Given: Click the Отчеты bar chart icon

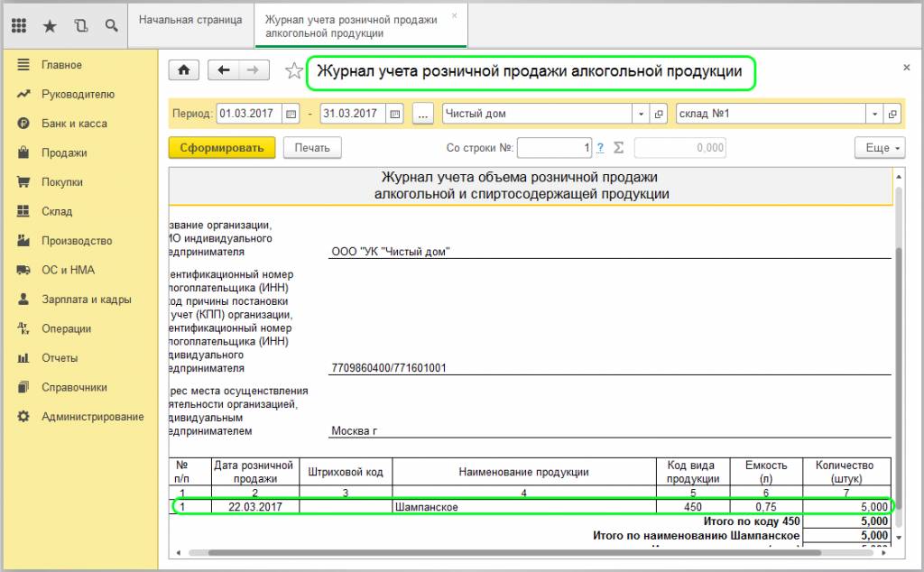Looking at the screenshot, I should 23,357.
